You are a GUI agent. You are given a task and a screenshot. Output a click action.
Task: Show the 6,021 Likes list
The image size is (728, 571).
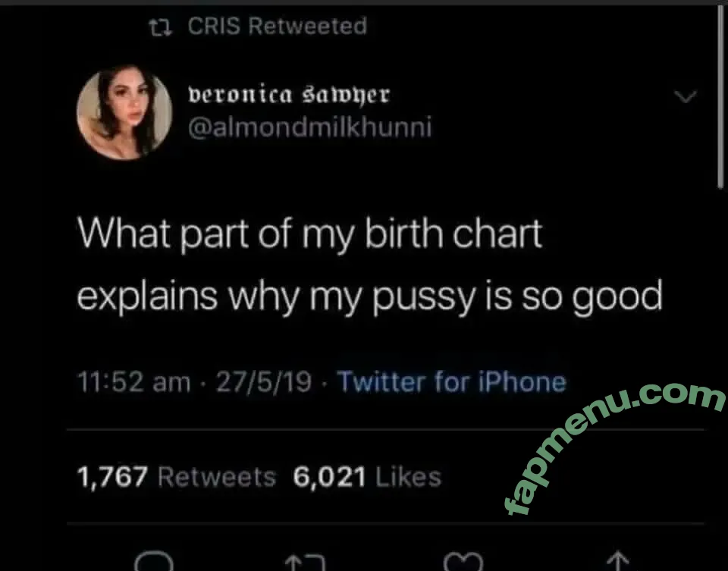click(366, 477)
